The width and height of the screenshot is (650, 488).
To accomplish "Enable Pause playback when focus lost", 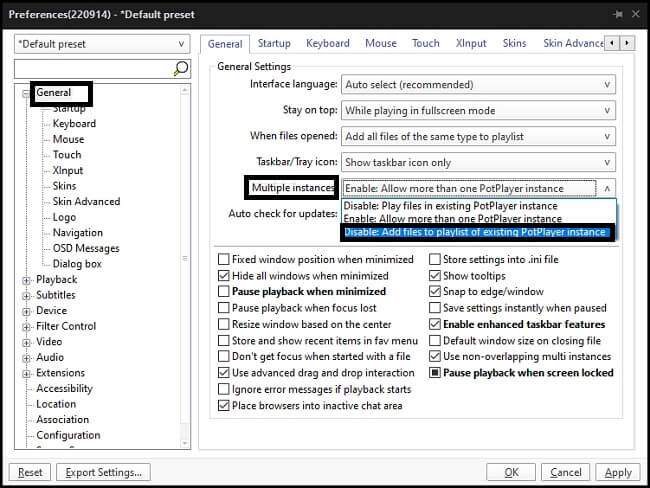I will pos(223,308).
